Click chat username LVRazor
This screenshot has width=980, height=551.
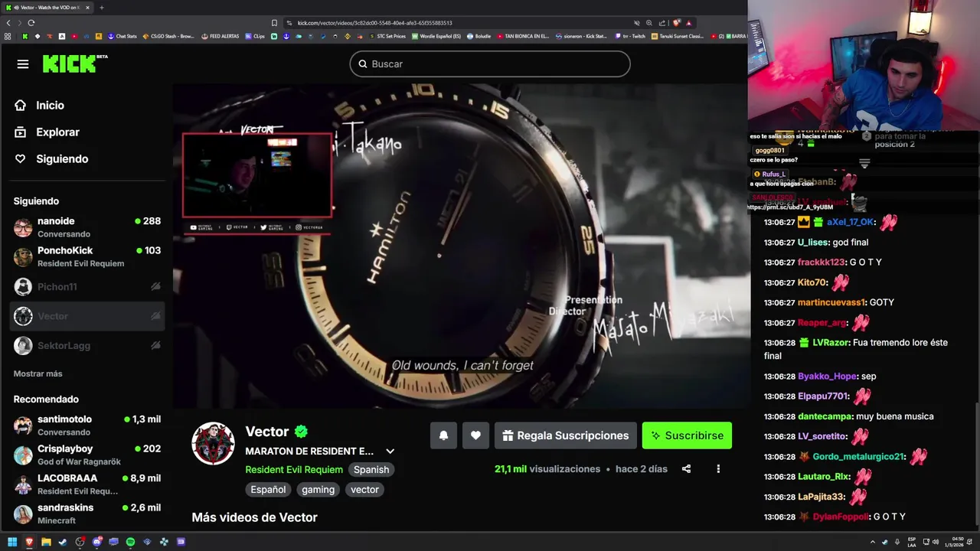[x=831, y=343]
